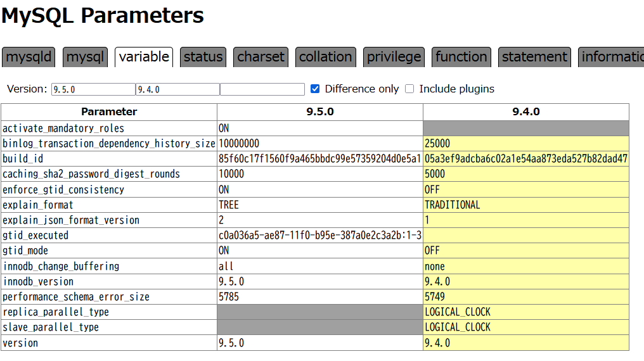Click the TREE explain_format value

coord(229,205)
